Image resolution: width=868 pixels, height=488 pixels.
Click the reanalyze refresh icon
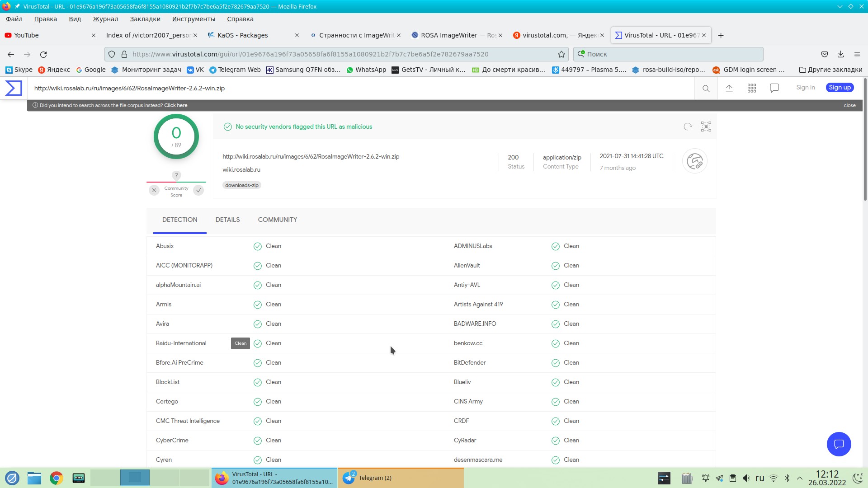(x=688, y=127)
